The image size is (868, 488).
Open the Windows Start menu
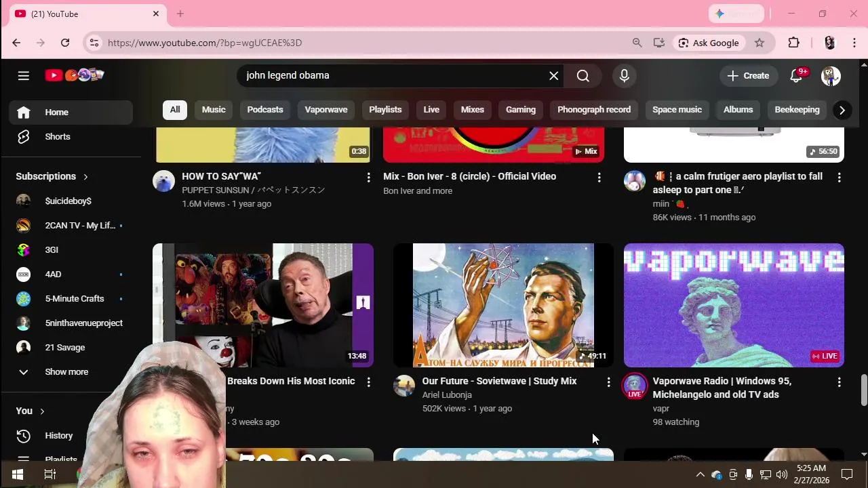point(18,474)
